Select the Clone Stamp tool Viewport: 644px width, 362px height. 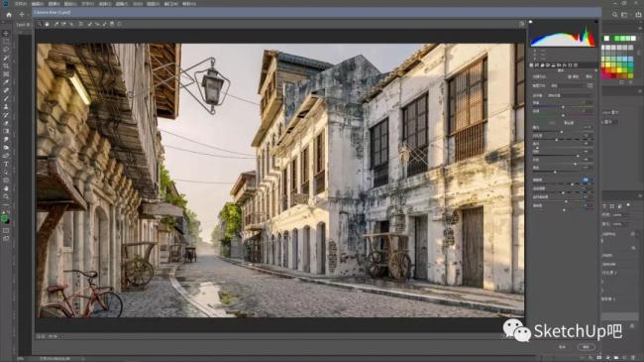6,107
